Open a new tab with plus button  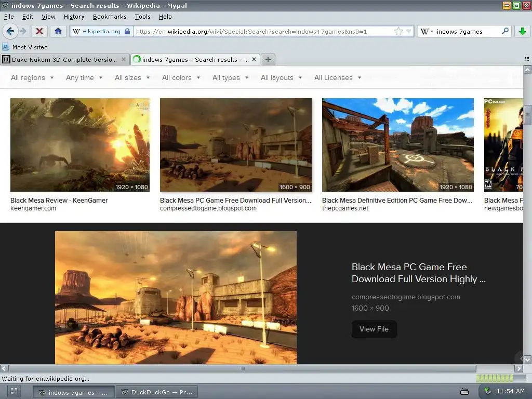[268, 59]
